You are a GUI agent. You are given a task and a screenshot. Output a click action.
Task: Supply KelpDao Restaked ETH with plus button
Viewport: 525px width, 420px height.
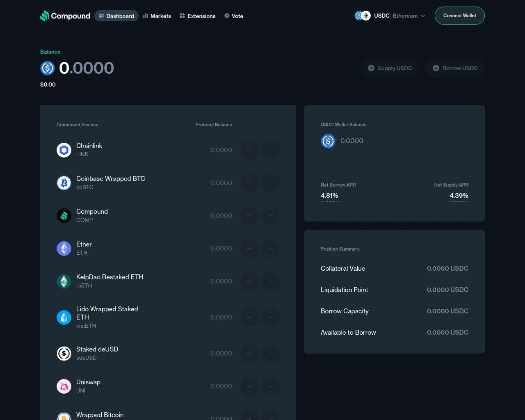pos(249,281)
